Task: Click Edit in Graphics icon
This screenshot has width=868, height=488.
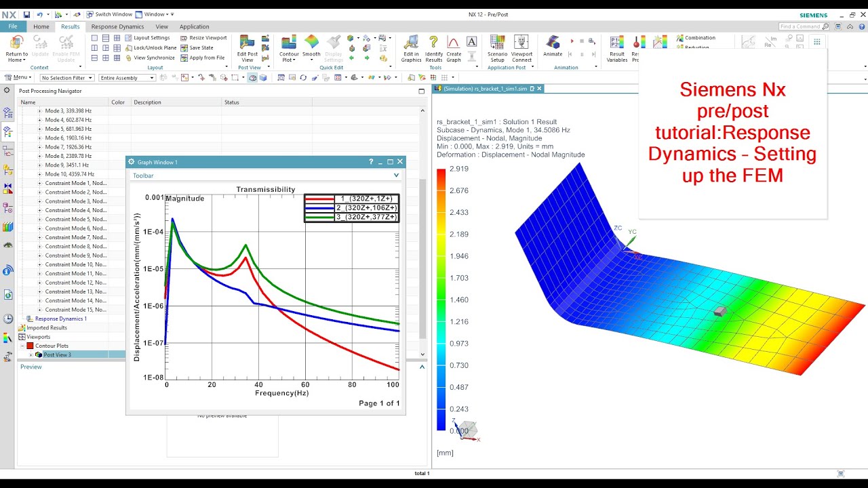Action: (x=411, y=43)
